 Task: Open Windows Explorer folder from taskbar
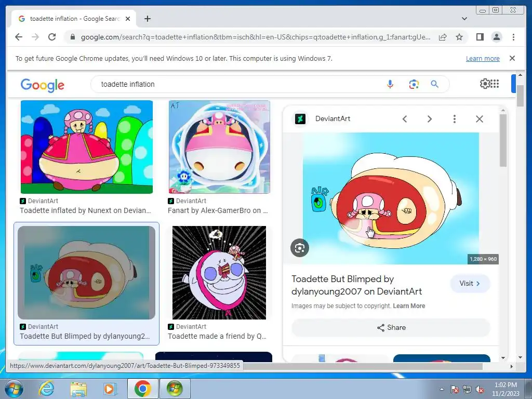point(79,389)
